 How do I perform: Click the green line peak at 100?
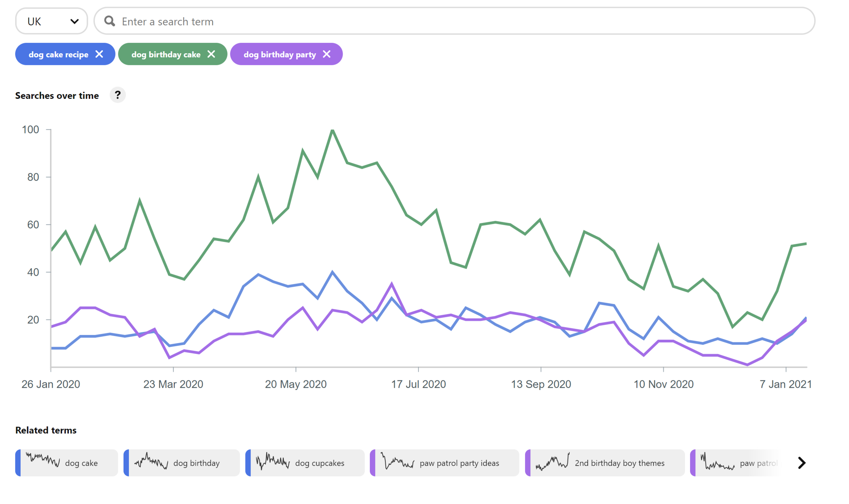tap(332, 130)
